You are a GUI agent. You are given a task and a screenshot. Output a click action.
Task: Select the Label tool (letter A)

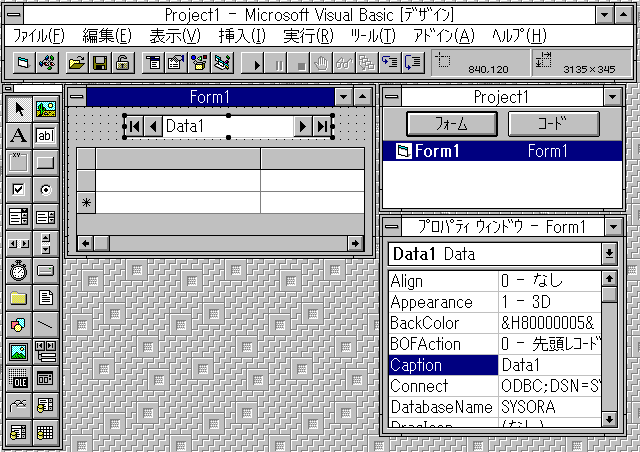19,136
